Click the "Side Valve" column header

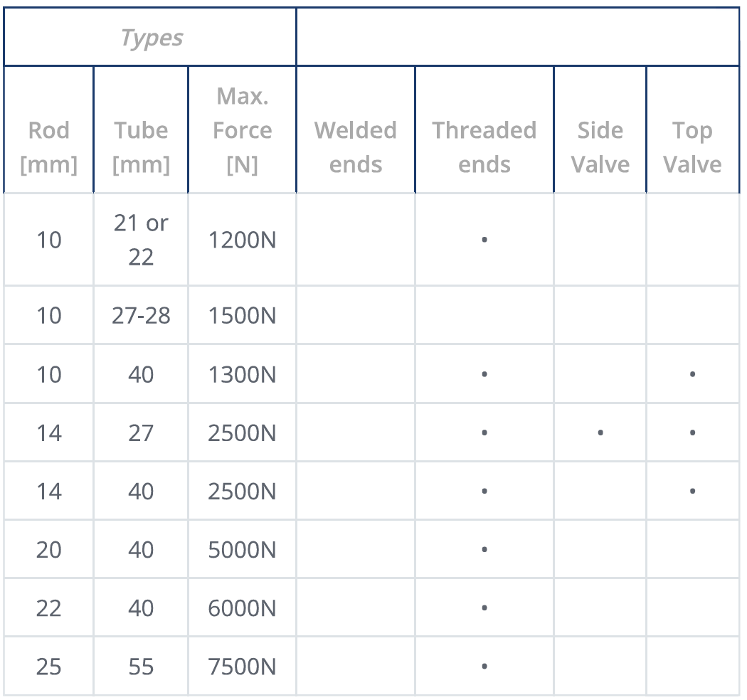click(x=600, y=147)
